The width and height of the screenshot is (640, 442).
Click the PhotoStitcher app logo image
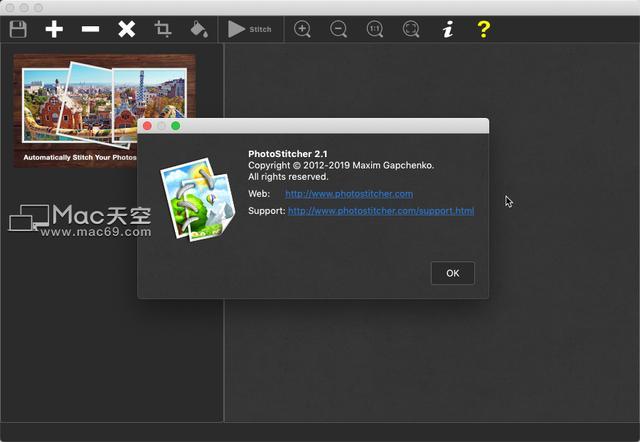tap(198, 200)
